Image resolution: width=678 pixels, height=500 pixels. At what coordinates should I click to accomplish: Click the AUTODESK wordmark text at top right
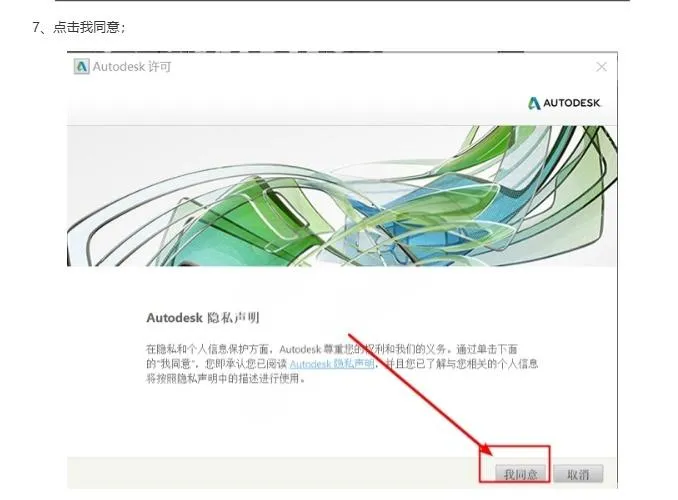[572, 103]
